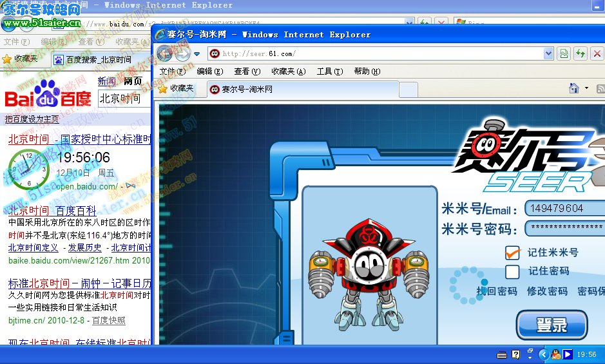The image size is (605, 364).
Task: Click the 修改密码 link
Action: click(547, 291)
